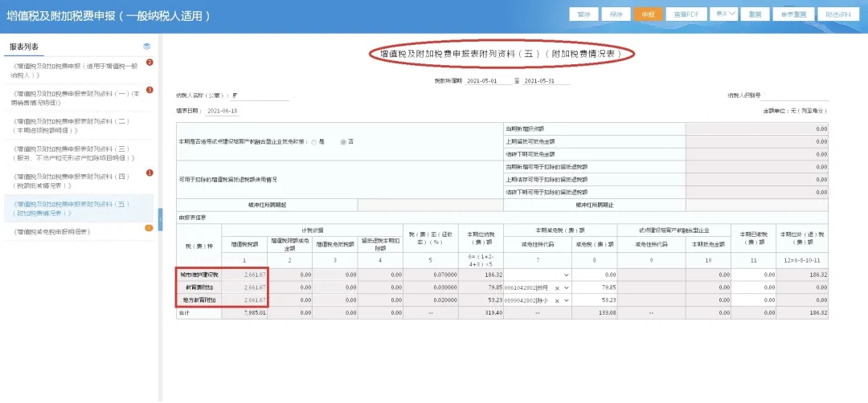The image size is (868, 403).
Task: Click the orange warning badge on 减免税申报明细表
Action: (x=149, y=228)
